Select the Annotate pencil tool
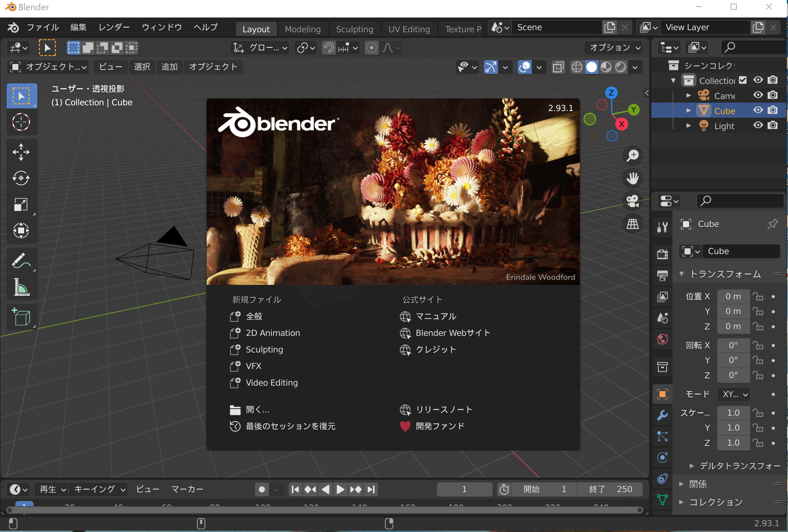The image size is (788, 532). click(x=21, y=260)
